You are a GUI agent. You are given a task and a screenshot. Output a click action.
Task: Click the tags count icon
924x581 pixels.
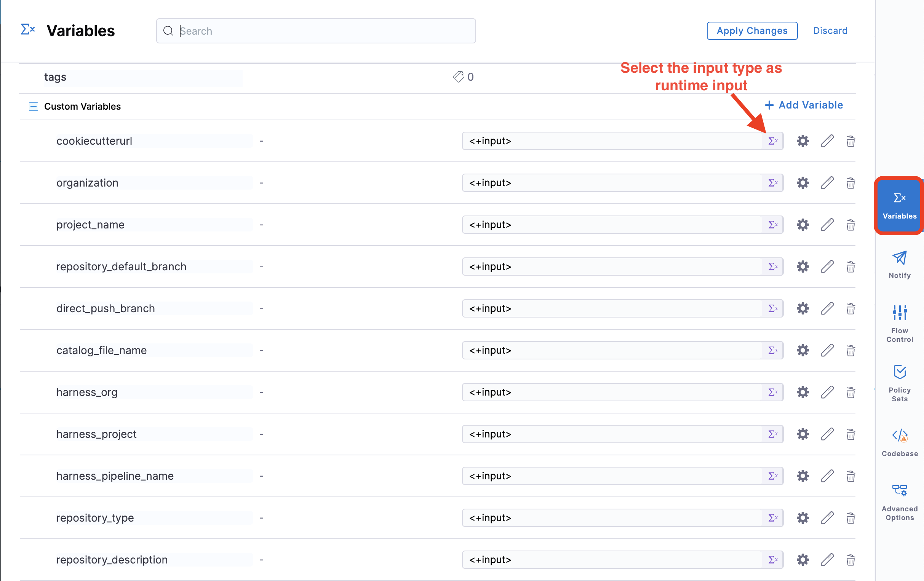click(459, 77)
